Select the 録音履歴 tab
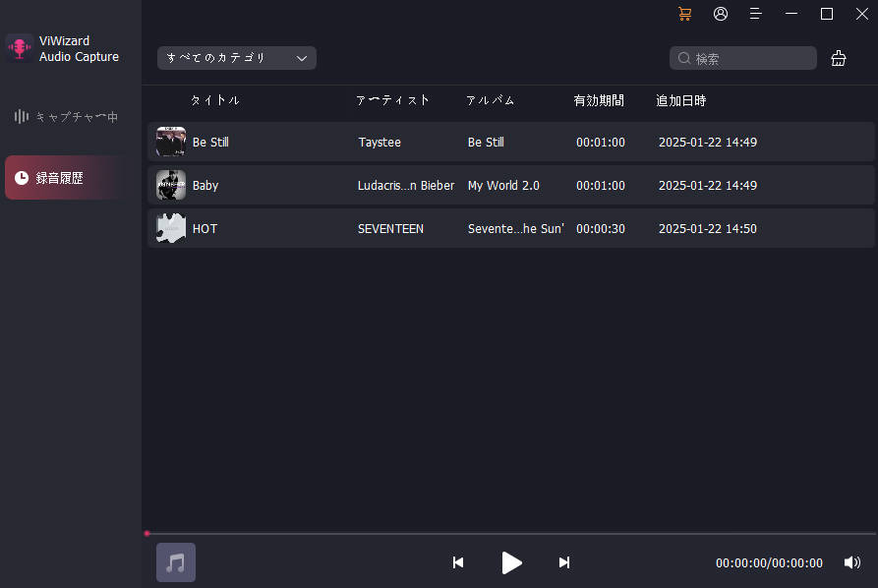The height and width of the screenshot is (588, 878). [x=67, y=178]
